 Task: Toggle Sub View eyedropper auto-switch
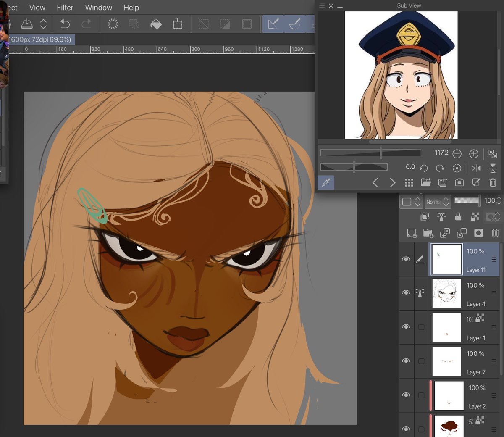[326, 182]
